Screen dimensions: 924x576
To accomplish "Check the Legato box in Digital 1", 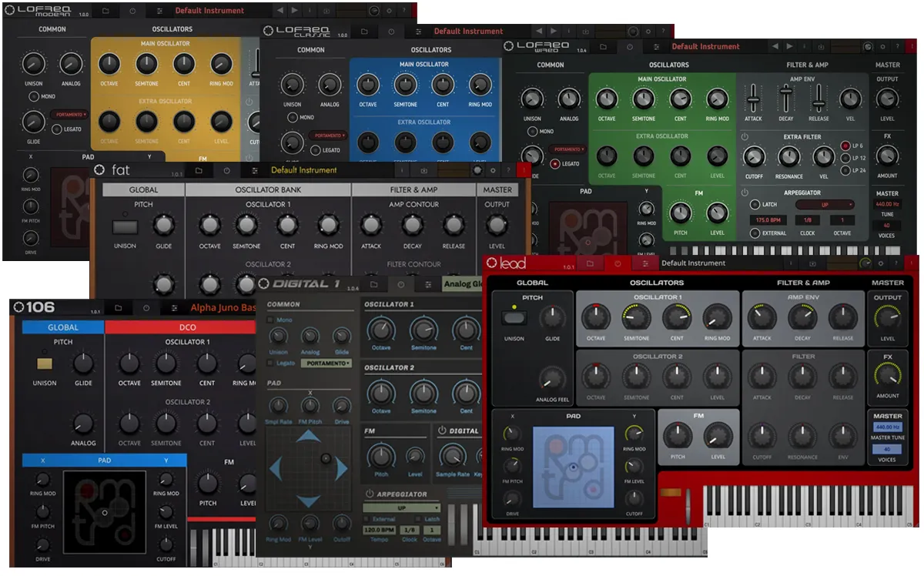I will click(270, 363).
